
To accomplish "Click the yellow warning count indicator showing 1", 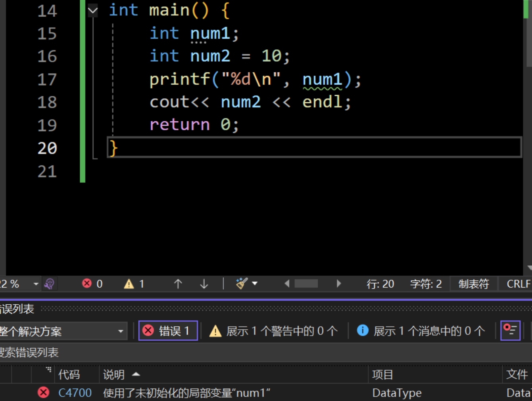I will [x=134, y=284].
